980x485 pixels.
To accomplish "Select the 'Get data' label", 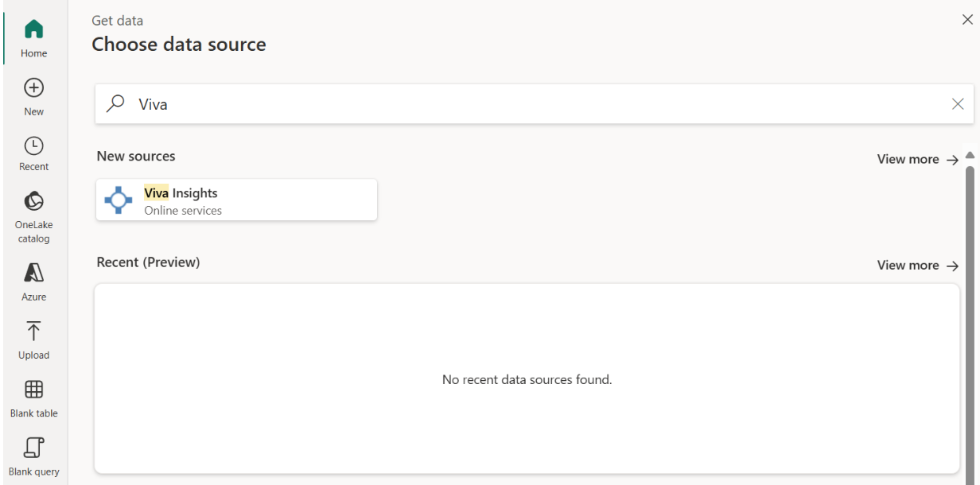I will click(118, 21).
